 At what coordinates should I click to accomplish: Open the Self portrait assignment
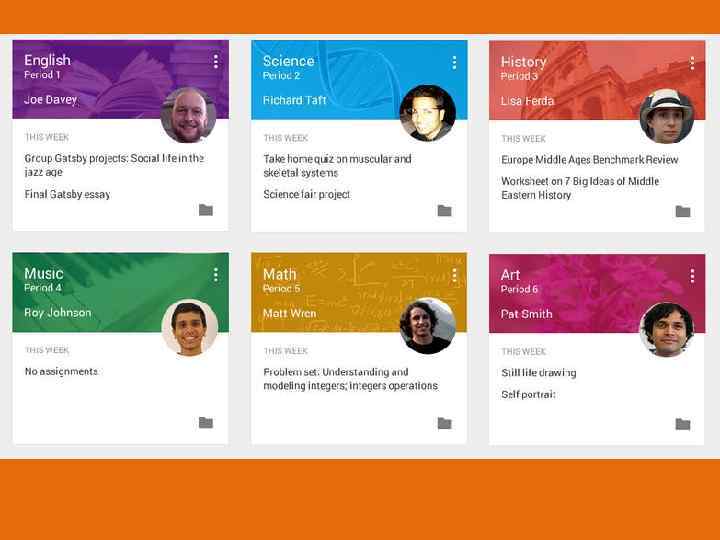[x=529, y=394]
